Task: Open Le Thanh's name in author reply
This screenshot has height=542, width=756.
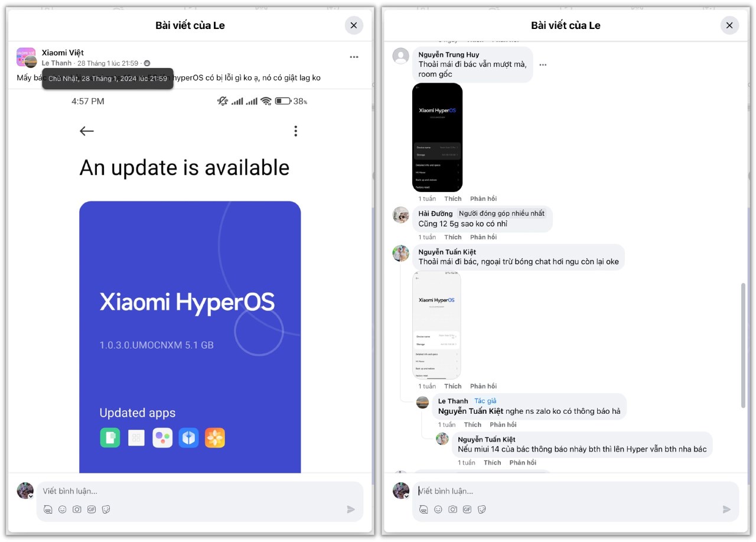Action: (453, 401)
